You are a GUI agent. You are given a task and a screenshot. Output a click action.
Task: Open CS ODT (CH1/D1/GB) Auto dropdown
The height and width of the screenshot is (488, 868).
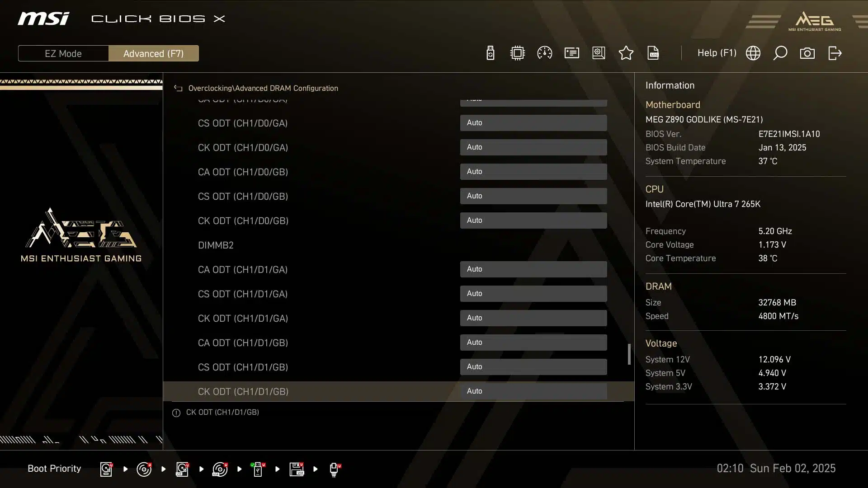533,367
